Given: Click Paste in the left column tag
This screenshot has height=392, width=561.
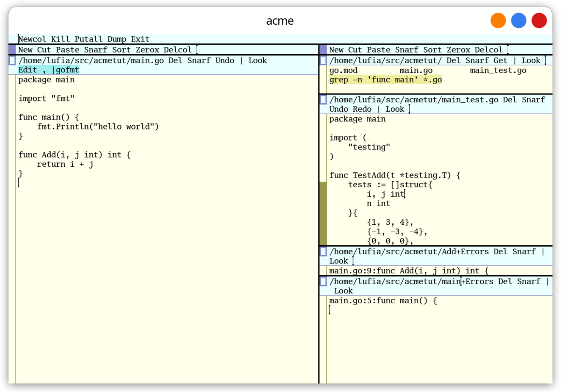Looking at the screenshot, I should (x=68, y=50).
